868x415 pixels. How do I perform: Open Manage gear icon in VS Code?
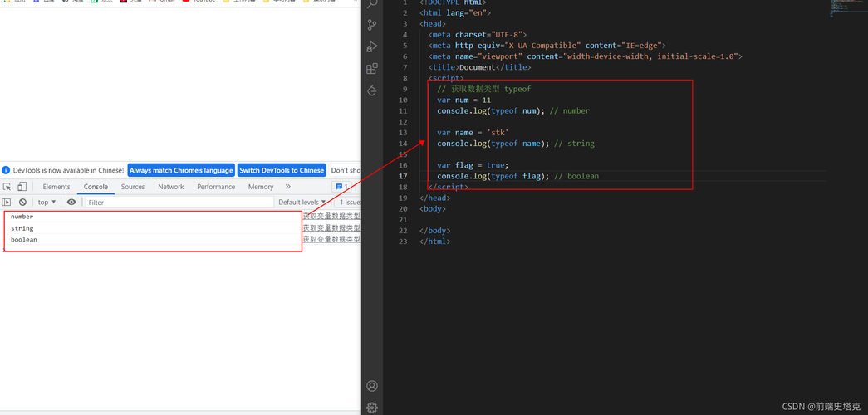click(x=372, y=408)
